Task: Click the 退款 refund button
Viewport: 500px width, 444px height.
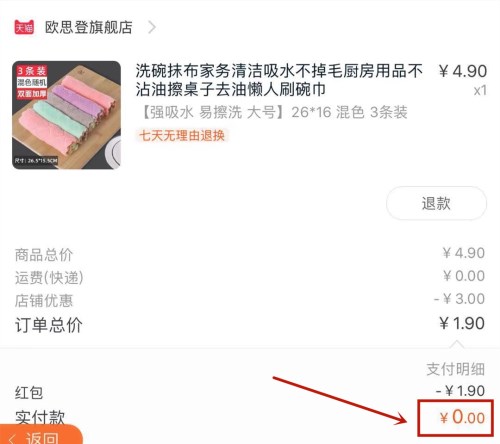Action: point(436,203)
